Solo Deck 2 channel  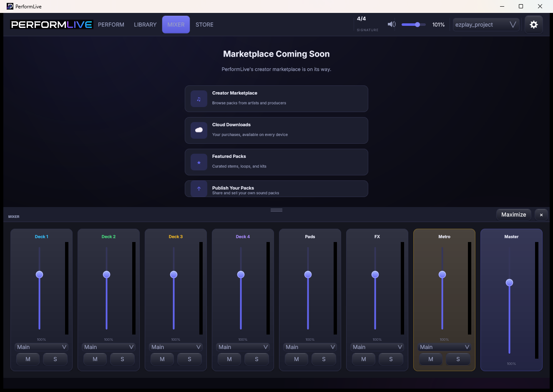click(122, 359)
